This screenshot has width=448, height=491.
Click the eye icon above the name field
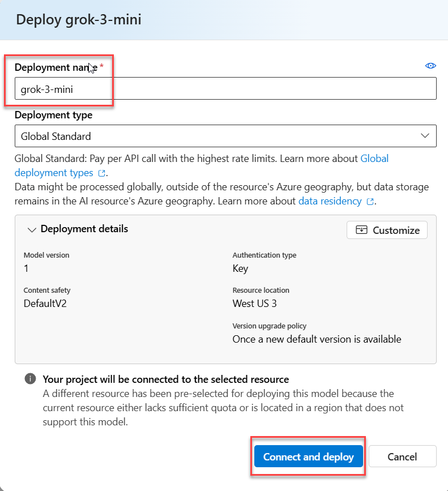(x=430, y=66)
